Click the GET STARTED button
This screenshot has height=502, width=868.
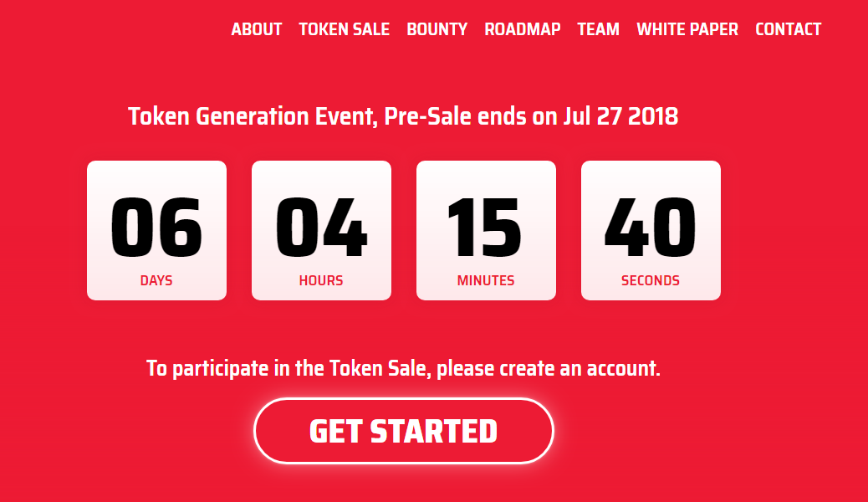point(404,431)
